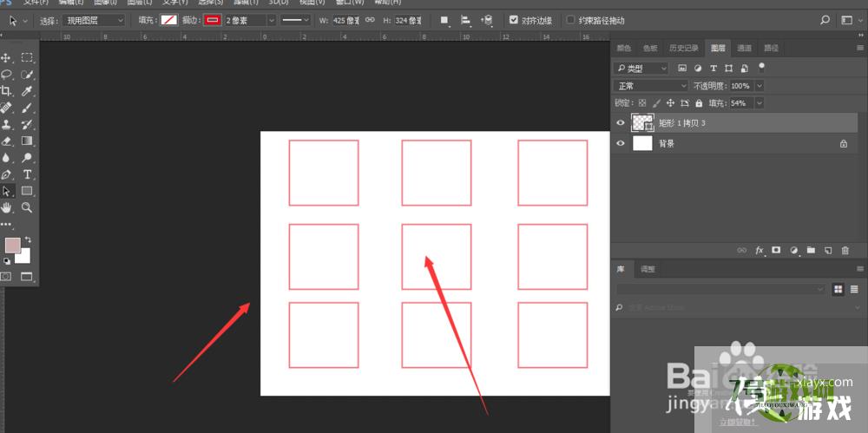Toggle lock position
Screen dimensions: 868x433
(670, 103)
